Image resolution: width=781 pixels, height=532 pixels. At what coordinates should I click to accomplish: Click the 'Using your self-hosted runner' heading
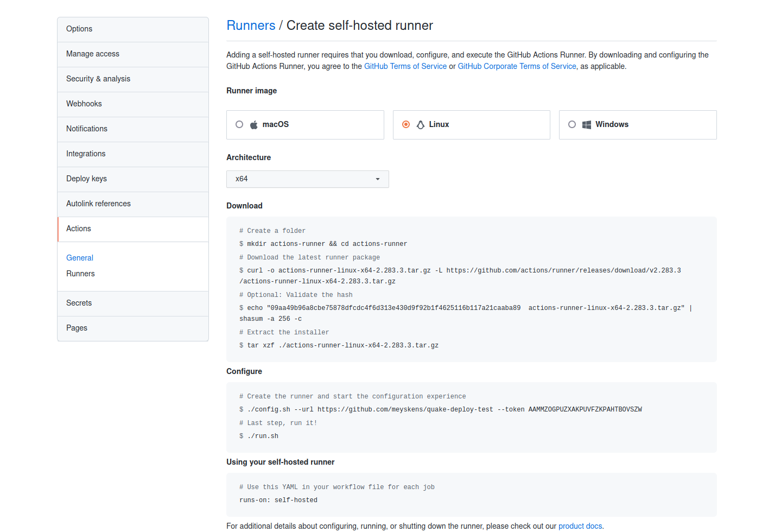[281, 462]
